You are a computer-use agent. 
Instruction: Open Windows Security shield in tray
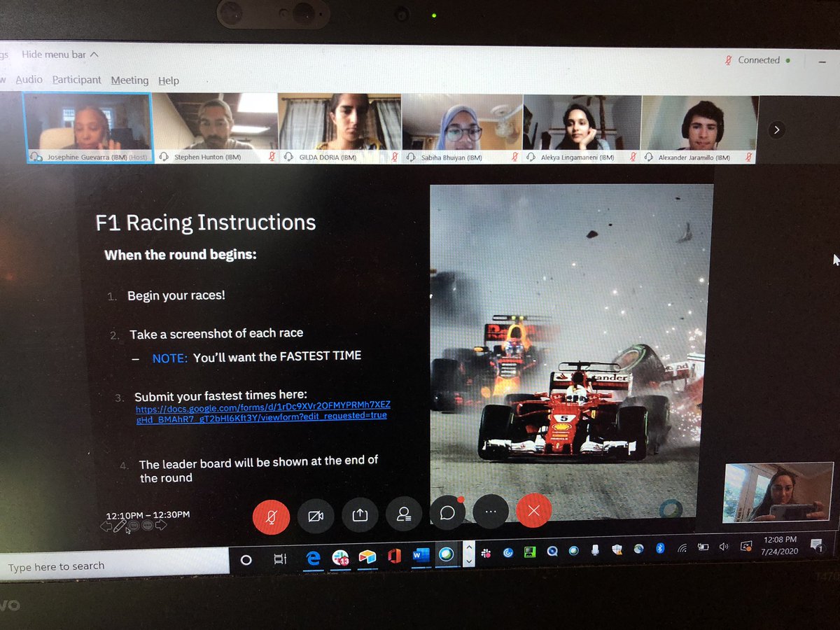(x=617, y=549)
